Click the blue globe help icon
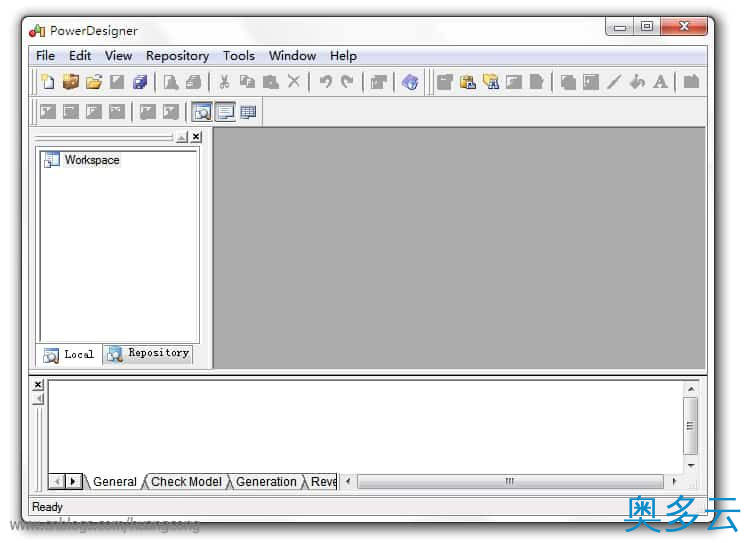Viewport: 751px width, 543px height. tap(410, 82)
